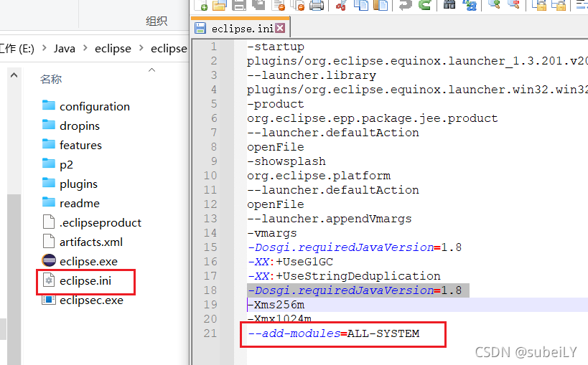Select the features folder
Screen dimensions: 588x365
point(80,145)
